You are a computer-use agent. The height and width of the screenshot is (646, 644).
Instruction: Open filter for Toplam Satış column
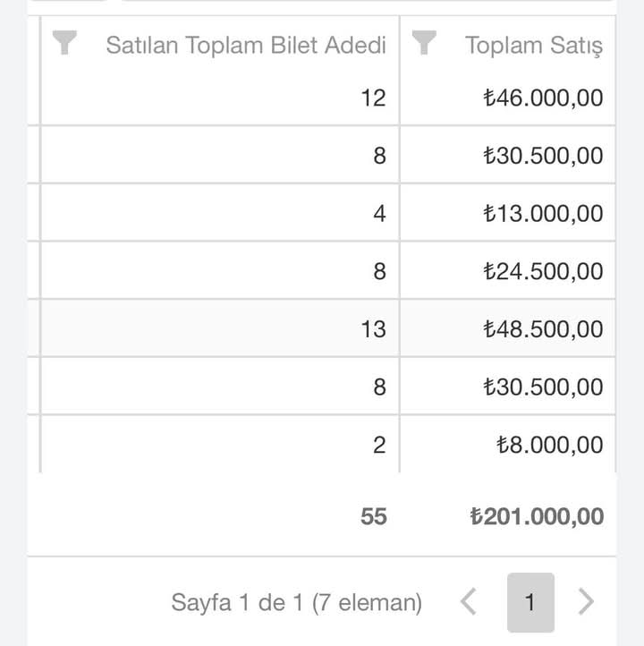tap(424, 42)
